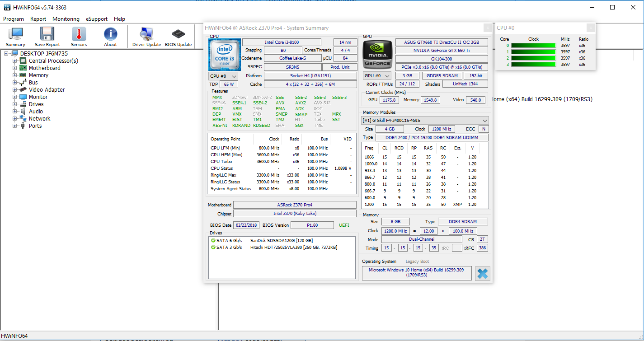The width and height of the screenshot is (644, 341).
Task: Select Video Adapter in the tree
Action: point(47,90)
